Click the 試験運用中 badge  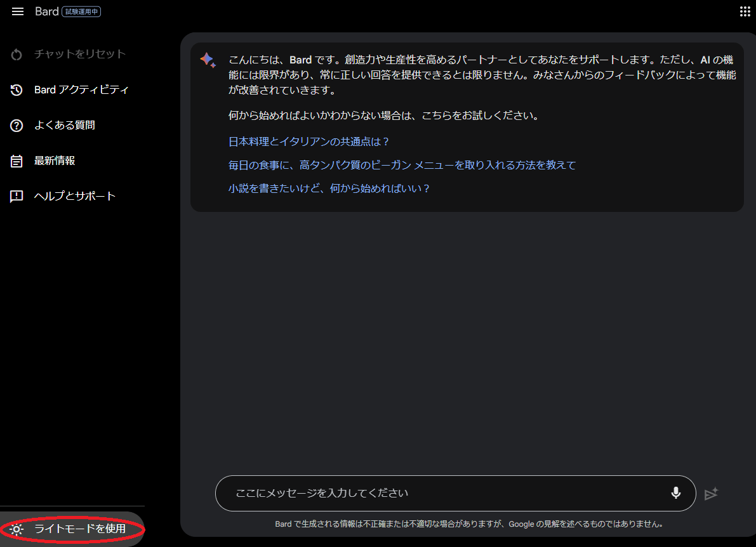(81, 11)
